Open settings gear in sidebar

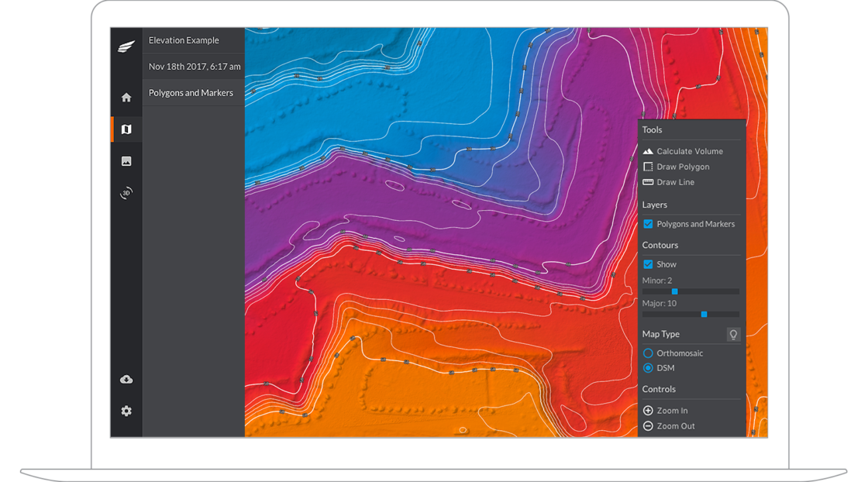[x=126, y=411]
